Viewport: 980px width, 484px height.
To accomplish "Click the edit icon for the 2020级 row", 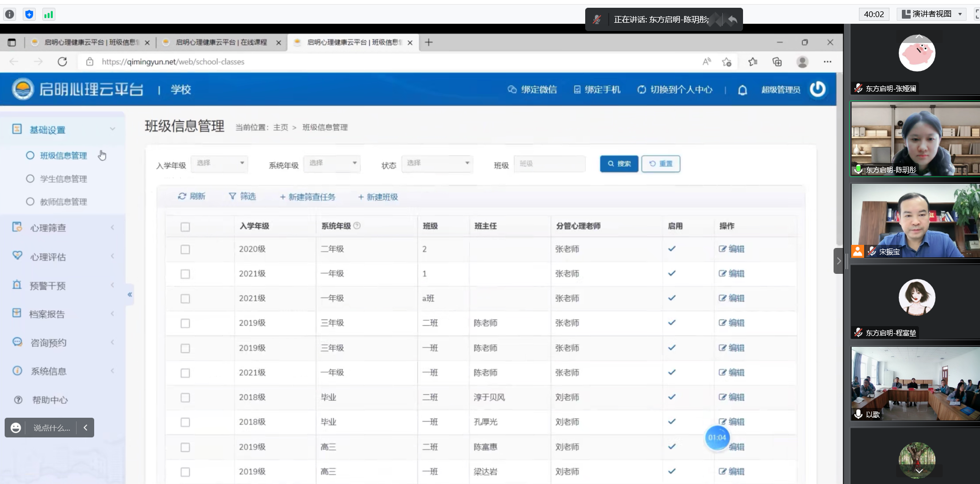I will point(722,249).
